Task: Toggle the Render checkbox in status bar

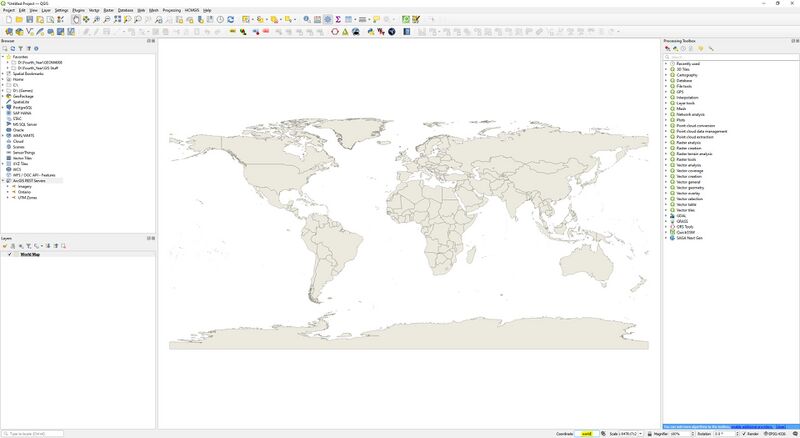Action: coord(744,433)
